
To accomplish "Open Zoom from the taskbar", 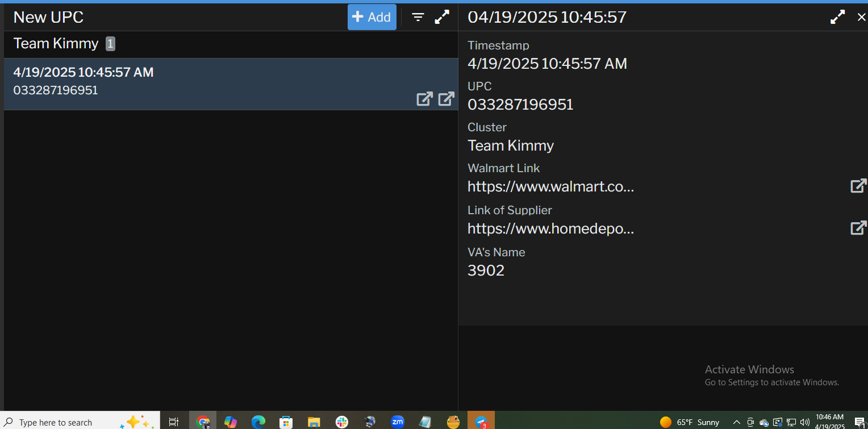I will (397, 422).
